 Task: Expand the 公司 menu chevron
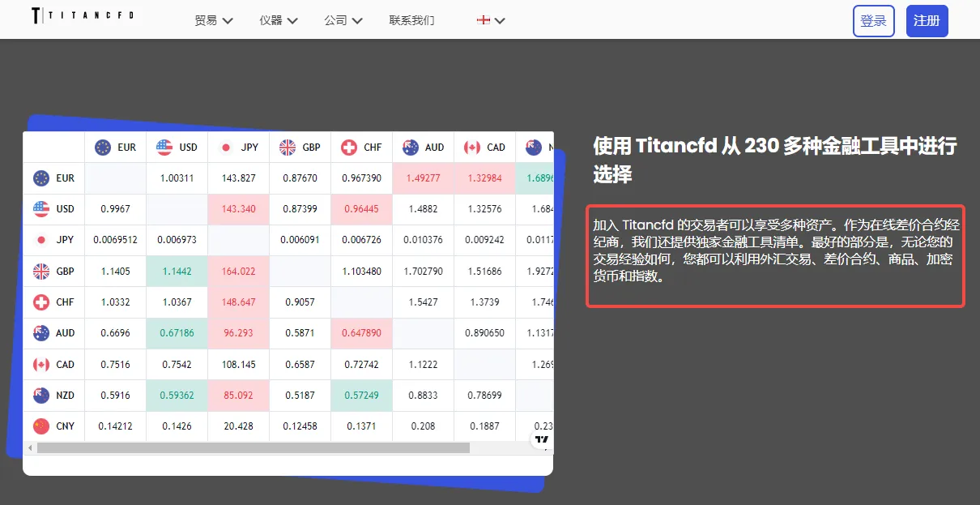coord(357,21)
